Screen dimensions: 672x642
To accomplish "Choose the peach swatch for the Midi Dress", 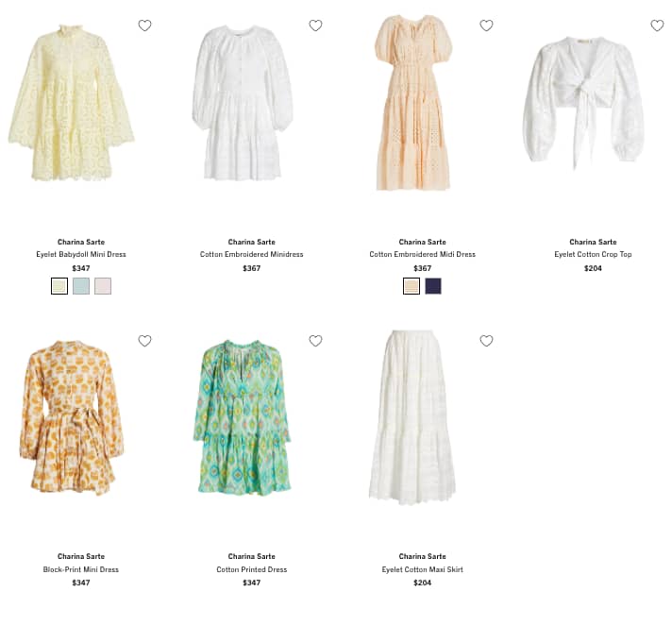I will pyautogui.click(x=412, y=286).
